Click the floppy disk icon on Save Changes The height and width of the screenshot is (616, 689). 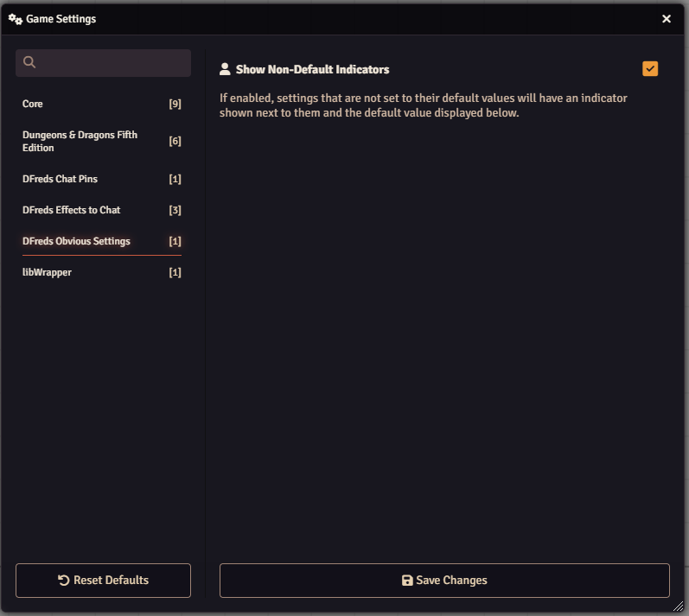407,581
